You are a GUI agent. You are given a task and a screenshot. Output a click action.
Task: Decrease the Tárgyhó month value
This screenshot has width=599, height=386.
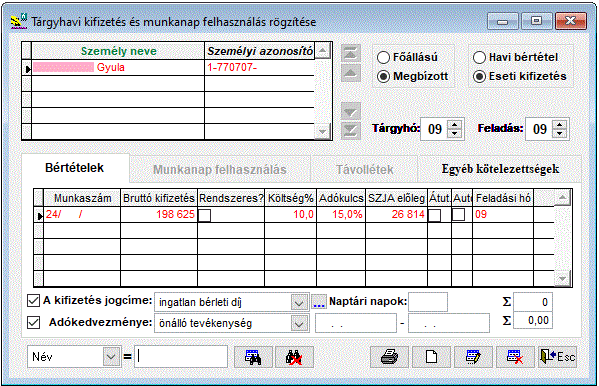(454, 133)
